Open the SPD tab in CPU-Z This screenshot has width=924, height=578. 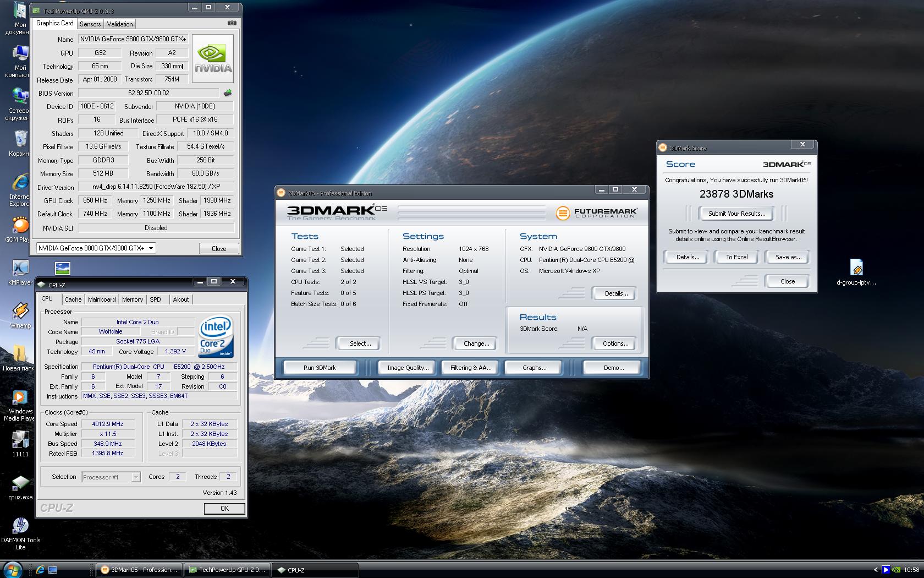[x=156, y=299]
